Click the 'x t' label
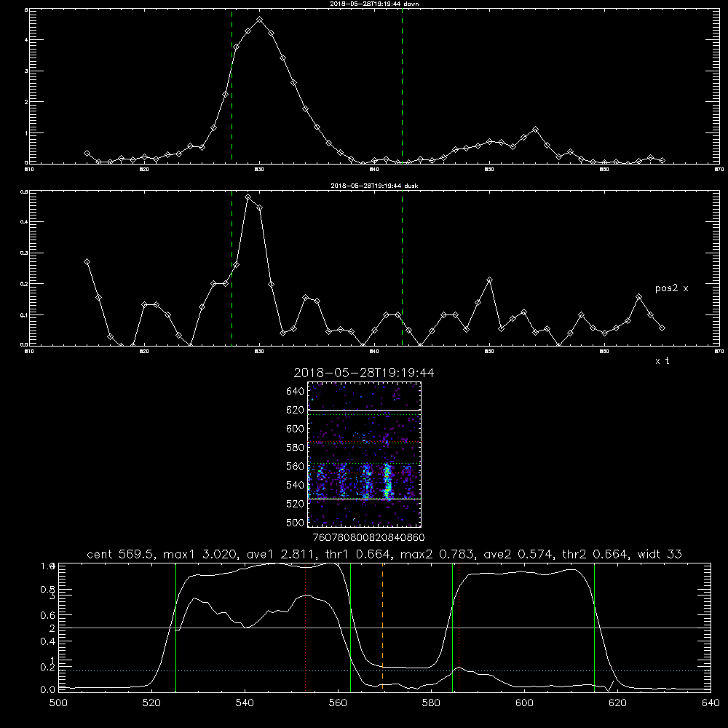728x728 pixels. pyautogui.click(x=662, y=361)
